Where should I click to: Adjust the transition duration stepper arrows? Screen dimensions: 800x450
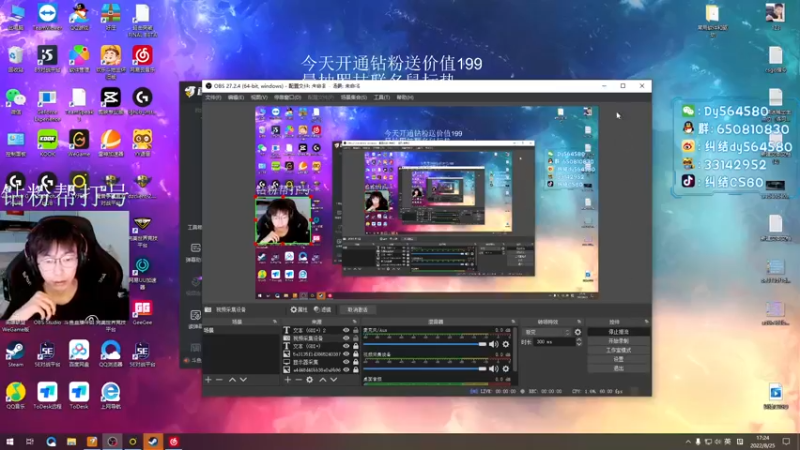(579, 342)
